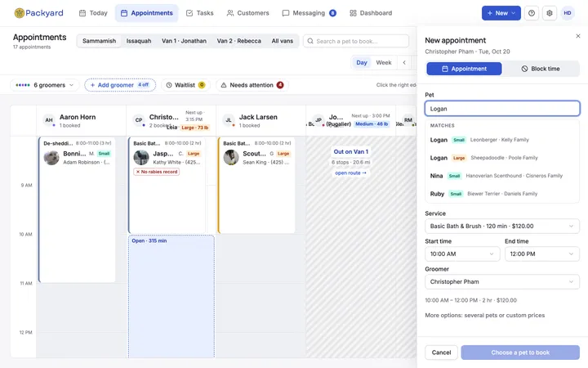The height and width of the screenshot is (368, 588).
Task: Click the Waitlist count badge
Action: pyautogui.click(x=202, y=85)
